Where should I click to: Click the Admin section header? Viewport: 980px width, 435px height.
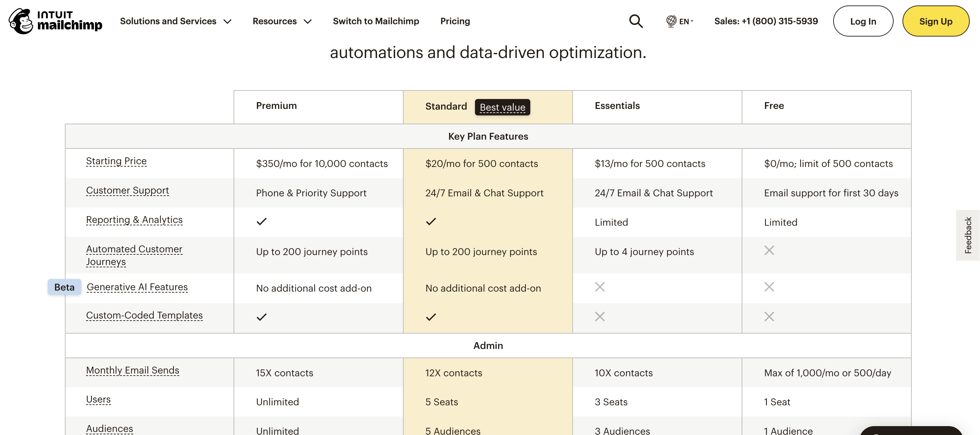(488, 346)
